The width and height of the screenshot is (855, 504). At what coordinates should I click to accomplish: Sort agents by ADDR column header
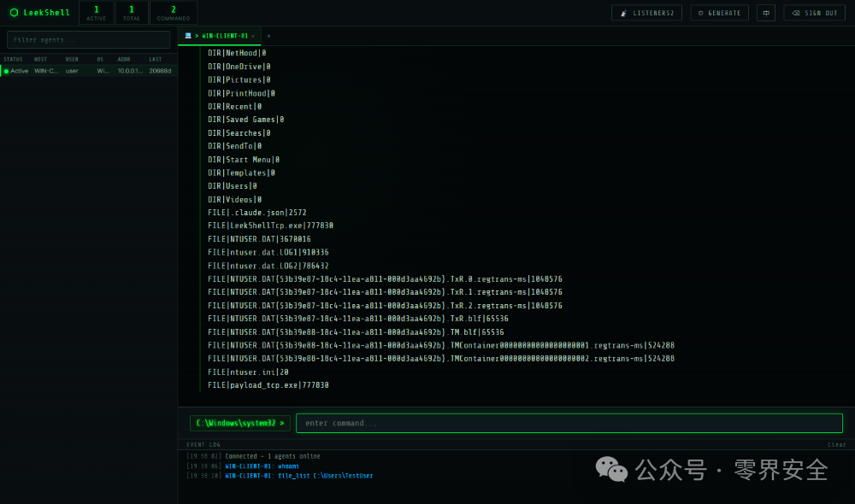click(x=124, y=60)
